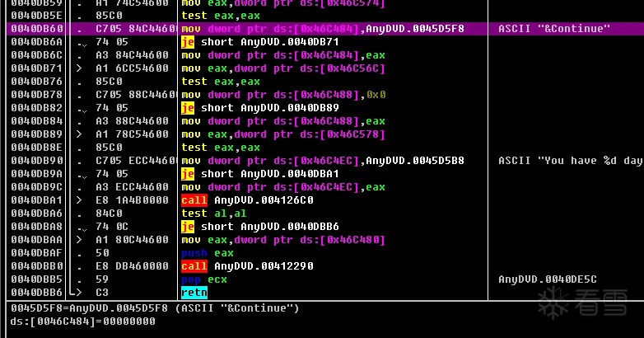Select 'test eax,eax' instruction at 0040DB5E
The height and width of the screenshot is (338, 644).
(221, 16)
